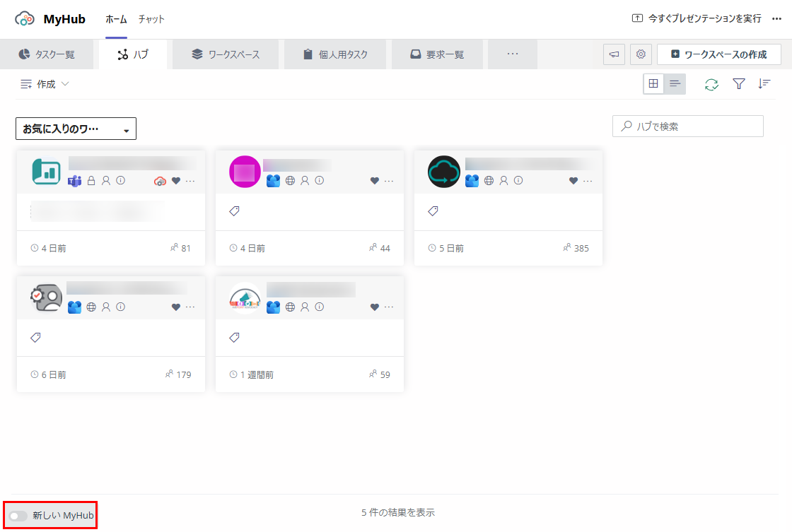Unfavorite the 59-member workspace heart
Screen dimensions: 792x532
click(375, 307)
